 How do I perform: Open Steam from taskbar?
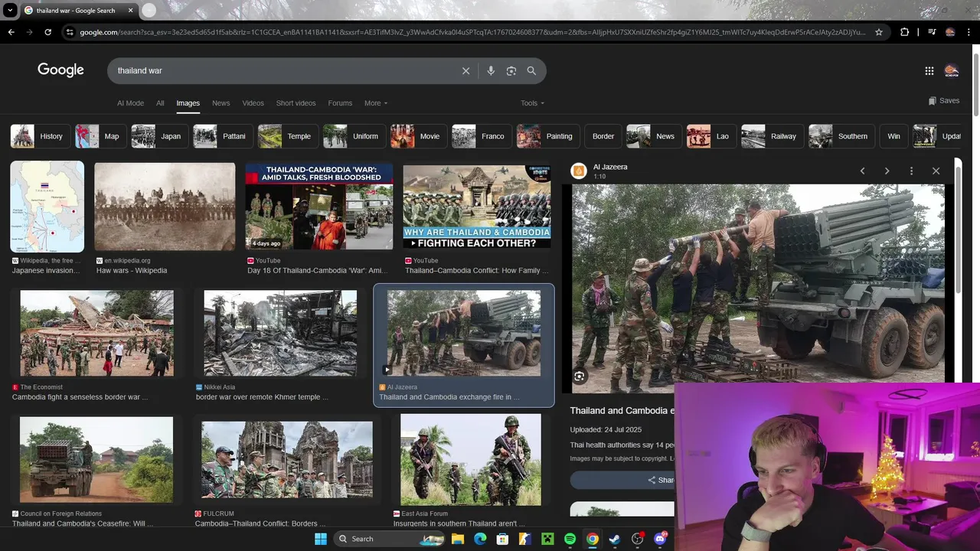pyautogui.click(x=615, y=539)
